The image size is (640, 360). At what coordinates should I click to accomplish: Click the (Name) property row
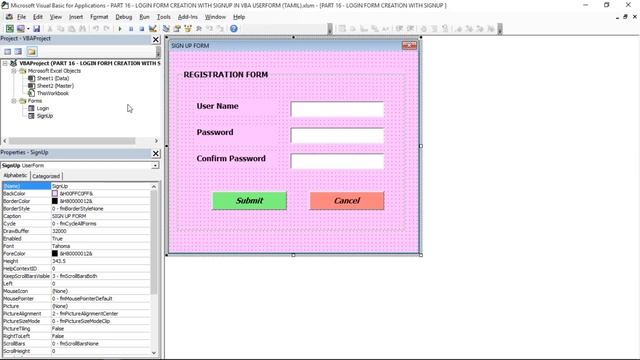point(76,186)
